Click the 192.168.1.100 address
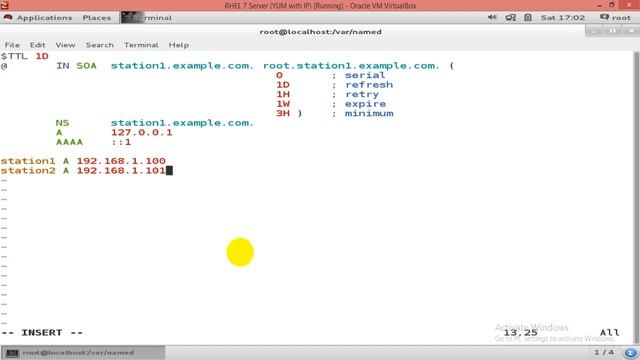640x360 pixels. pyautogui.click(x=121, y=161)
